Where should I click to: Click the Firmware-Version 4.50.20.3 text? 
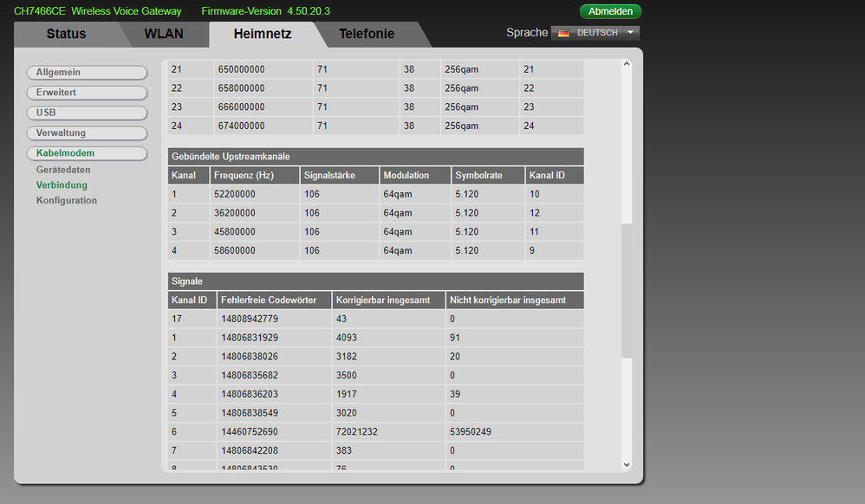[x=265, y=11]
